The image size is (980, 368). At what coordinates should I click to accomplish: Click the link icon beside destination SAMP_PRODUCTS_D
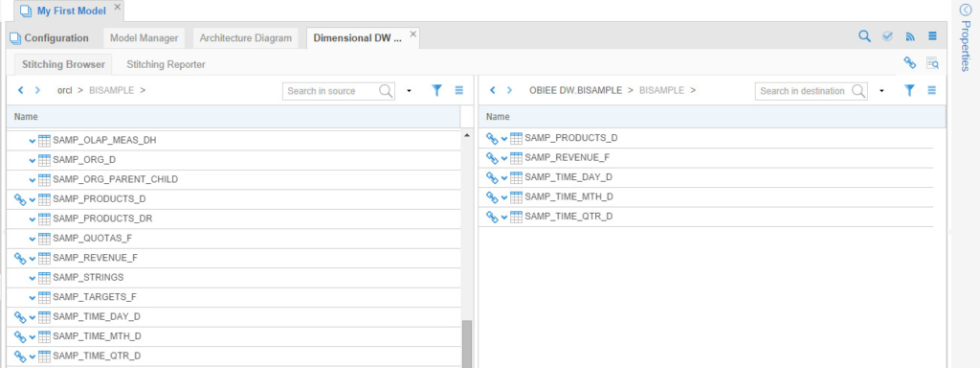click(x=493, y=138)
